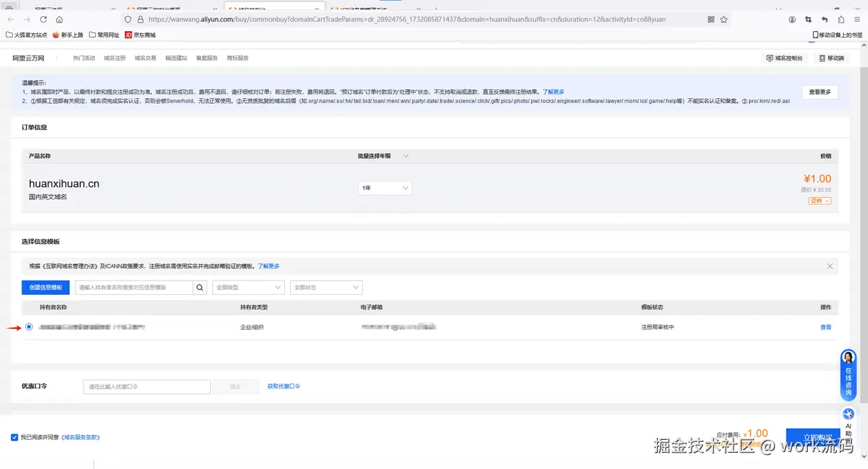The image size is (868, 469).
Task: Select the holder template radio button
Action: 28,327
